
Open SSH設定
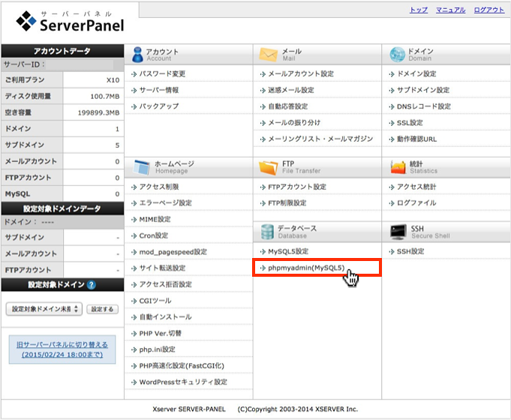tap(410, 251)
